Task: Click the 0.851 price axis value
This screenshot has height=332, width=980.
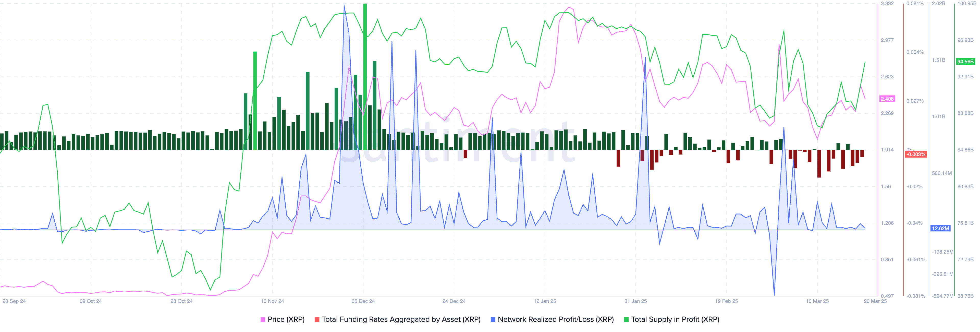Action: click(x=887, y=260)
